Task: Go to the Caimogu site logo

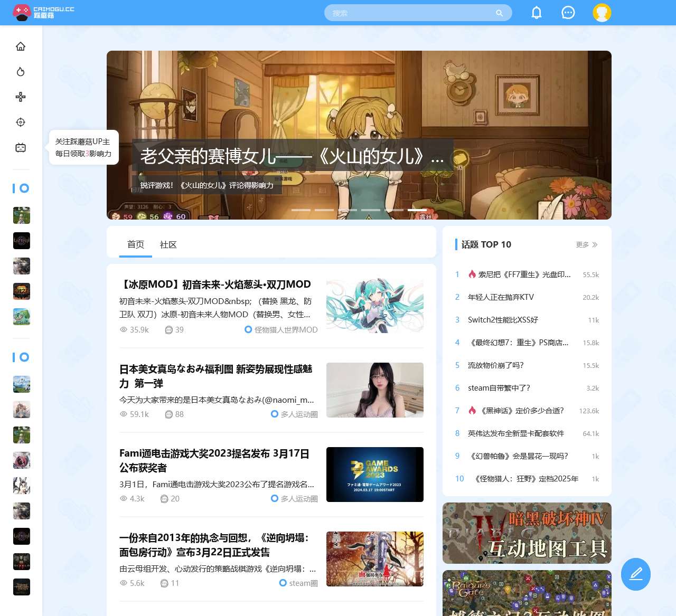Action: [43, 13]
